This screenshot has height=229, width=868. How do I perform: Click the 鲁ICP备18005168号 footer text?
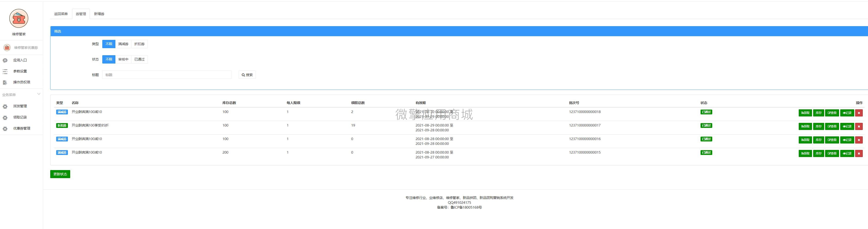(x=466, y=207)
